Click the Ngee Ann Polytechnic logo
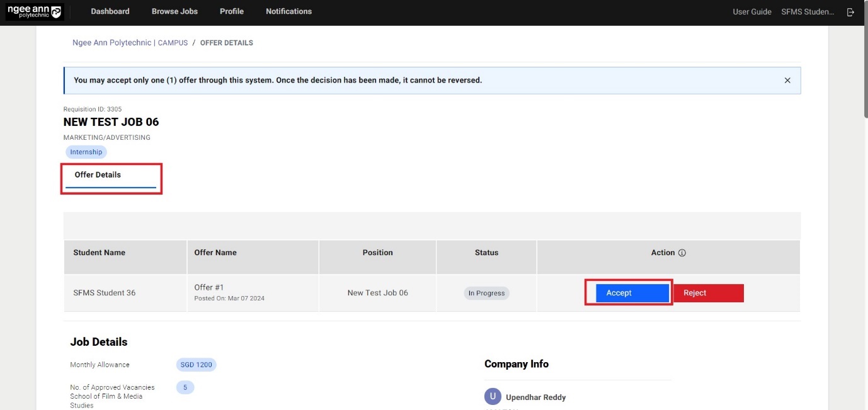Screen dimensions: 868x410 [x=34, y=12]
